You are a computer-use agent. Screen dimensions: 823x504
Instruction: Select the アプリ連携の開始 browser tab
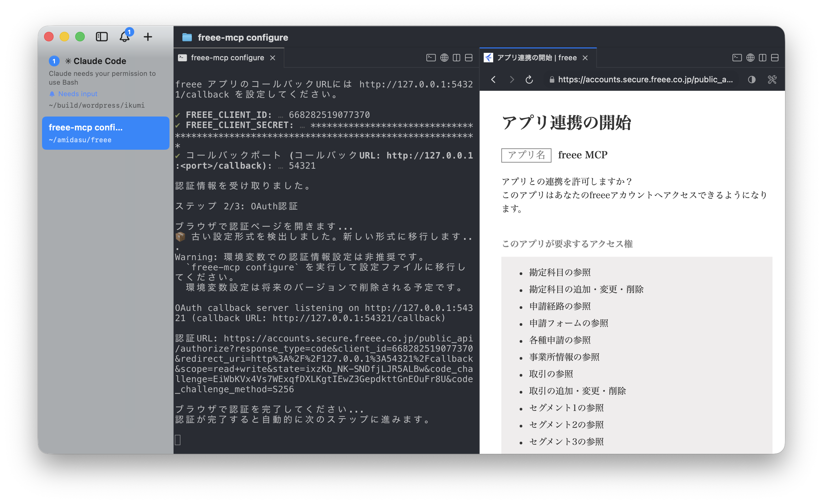[536, 58]
